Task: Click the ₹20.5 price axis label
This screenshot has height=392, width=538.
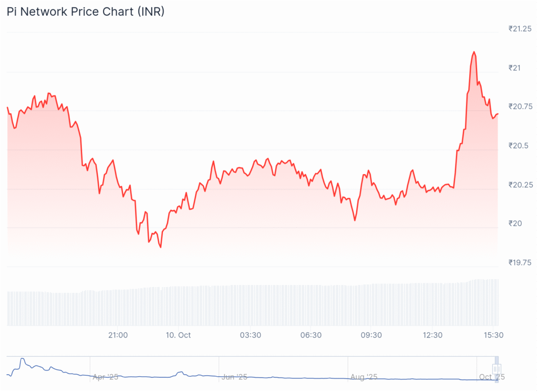Action: tap(518, 145)
